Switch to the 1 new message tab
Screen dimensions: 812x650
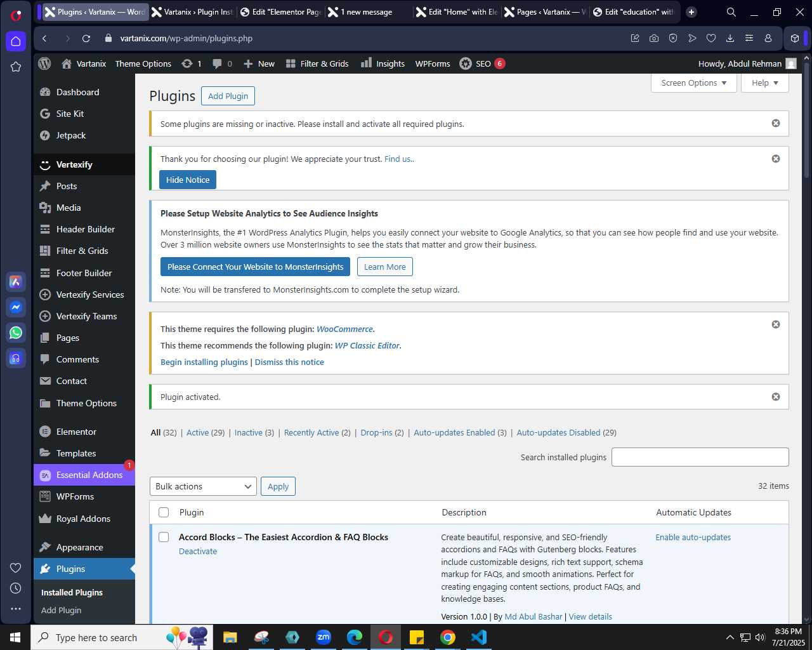click(368, 12)
